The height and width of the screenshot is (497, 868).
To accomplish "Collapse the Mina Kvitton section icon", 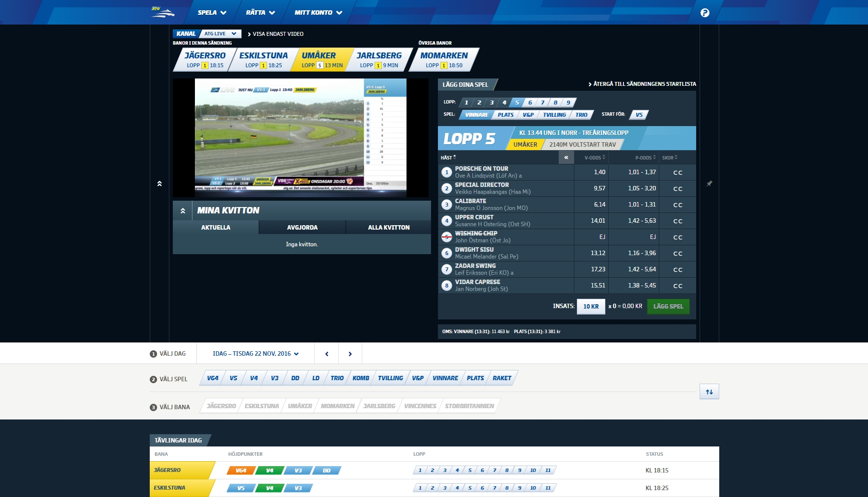I will tap(183, 210).
